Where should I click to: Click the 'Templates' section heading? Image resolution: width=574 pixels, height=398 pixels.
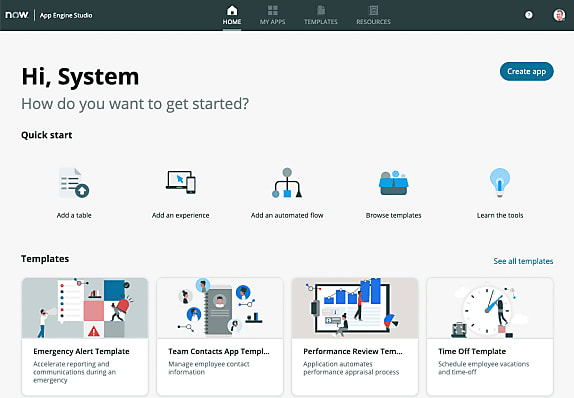[x=45, y=259]
